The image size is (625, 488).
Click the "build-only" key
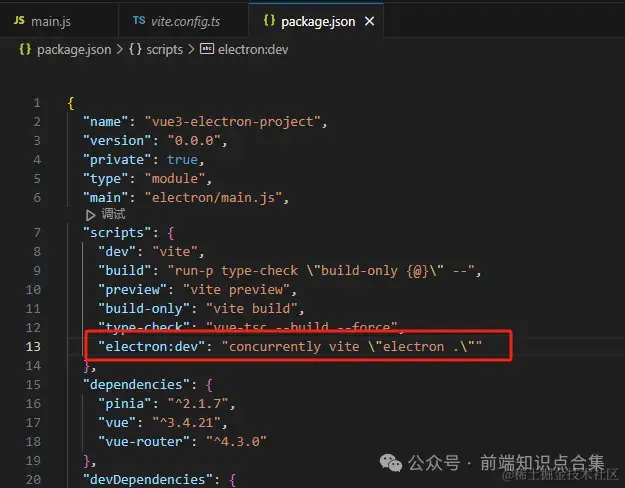[x=143, y=308]
